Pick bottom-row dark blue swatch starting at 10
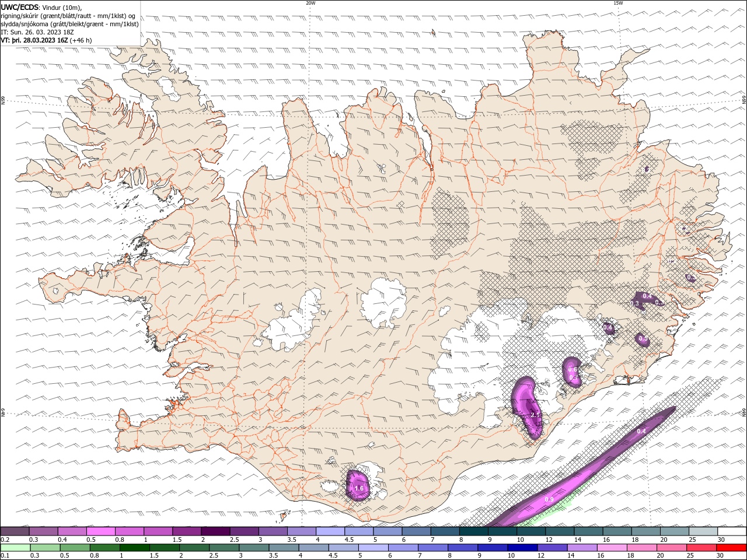Viewport: 747px width, 560px height. tap(522, 548)
